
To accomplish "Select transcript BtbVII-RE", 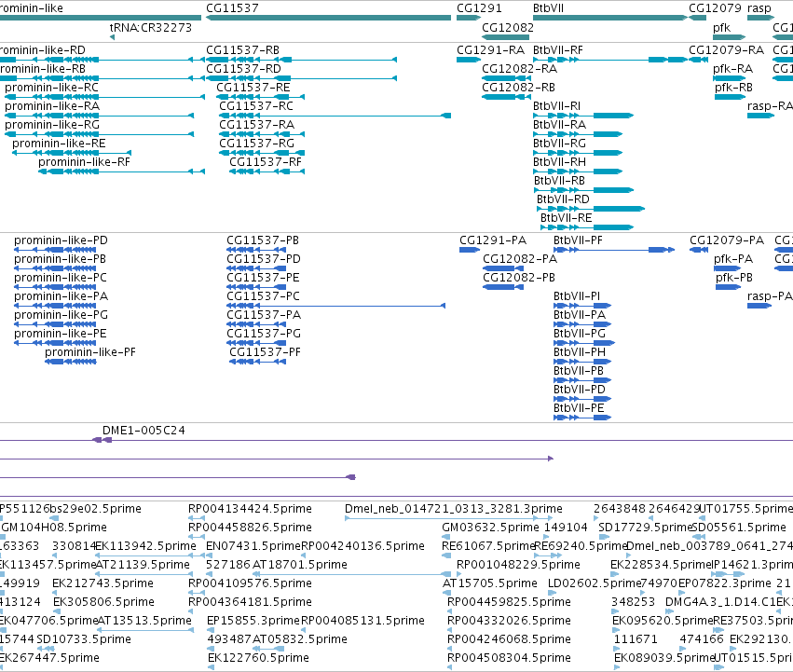I will pyautogui.click(x=566, y=218).
